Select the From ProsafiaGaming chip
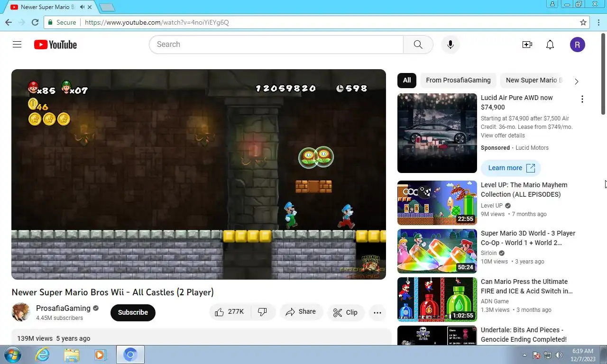The image size is (607, 364). click(x=458, y=80)
